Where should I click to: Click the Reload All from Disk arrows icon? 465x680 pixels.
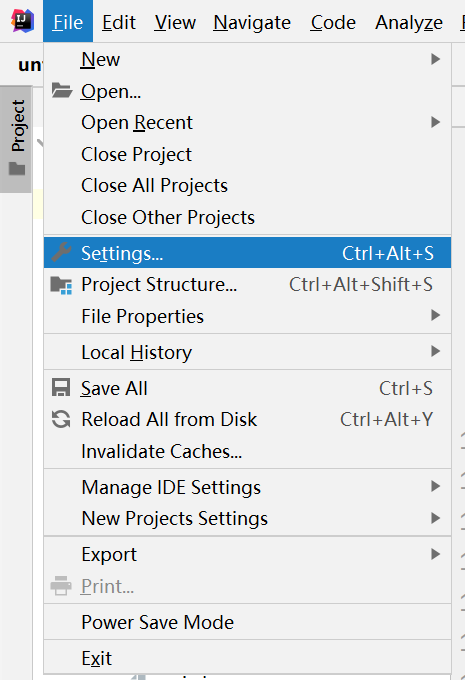[61, 419]
